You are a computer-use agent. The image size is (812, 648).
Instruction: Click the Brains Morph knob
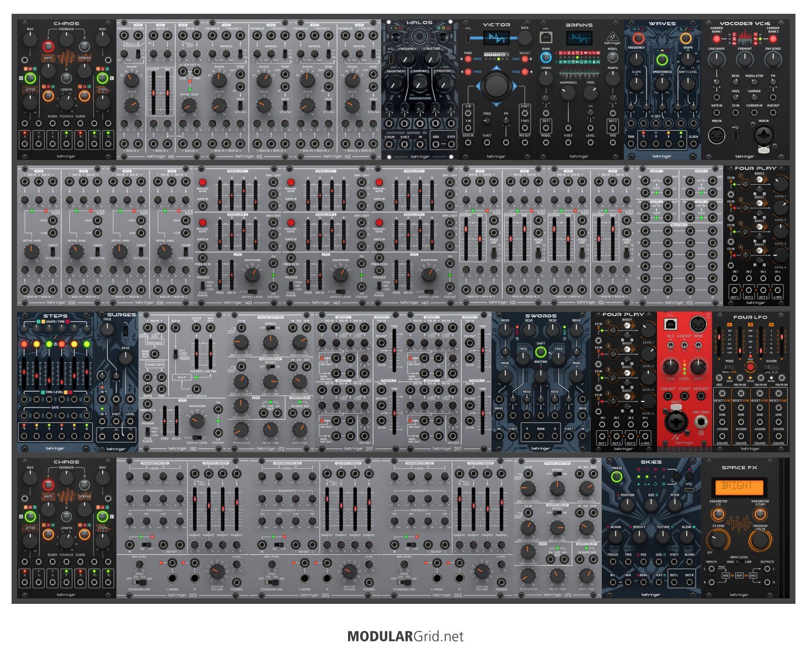[x=612, y=78]
